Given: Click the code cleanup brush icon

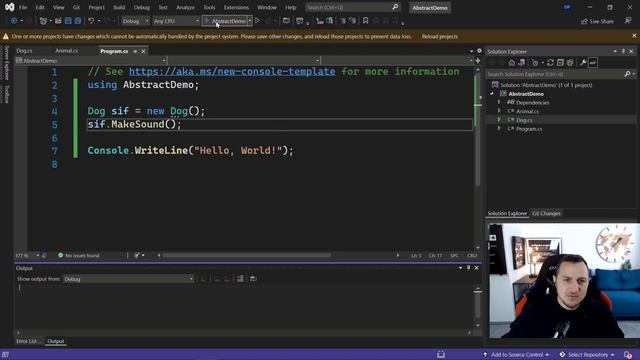Looking at the screenshot, I should click(x=137, y=256).
